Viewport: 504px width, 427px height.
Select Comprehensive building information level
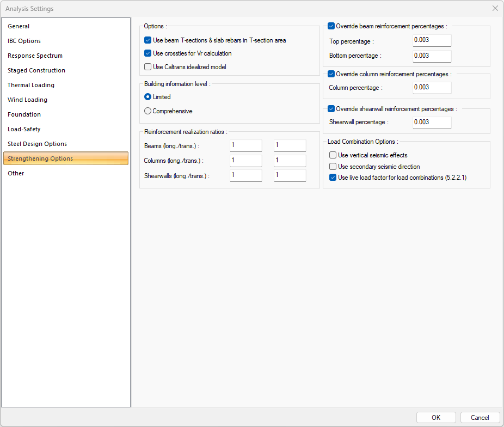148,111
